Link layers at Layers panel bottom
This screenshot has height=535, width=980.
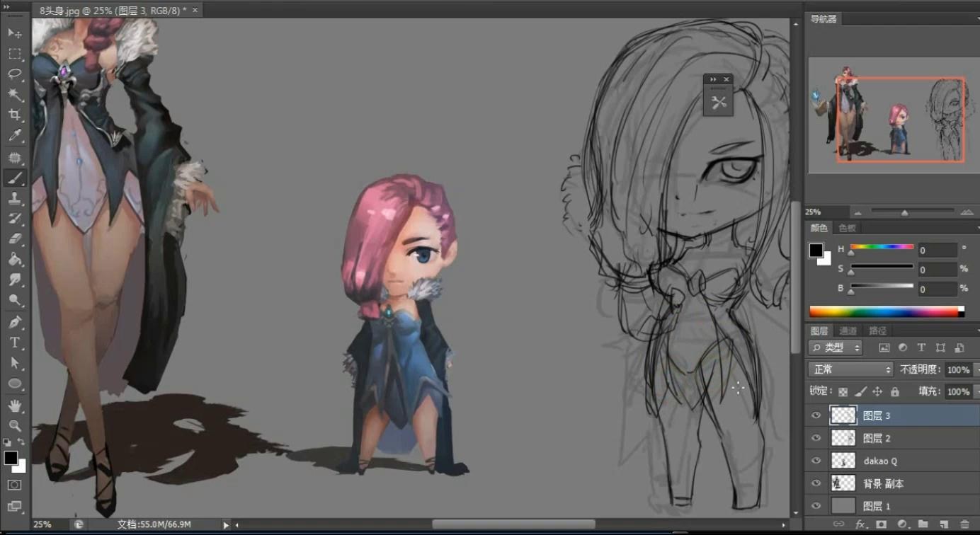tap(839, 524)
